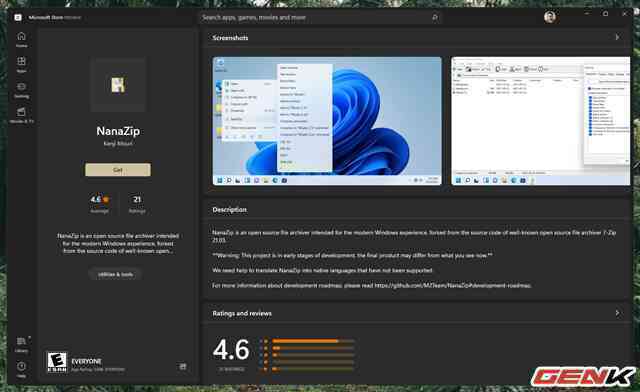Click the 5-star rating bar
This screenshot has height=392, width=640.
313,341
